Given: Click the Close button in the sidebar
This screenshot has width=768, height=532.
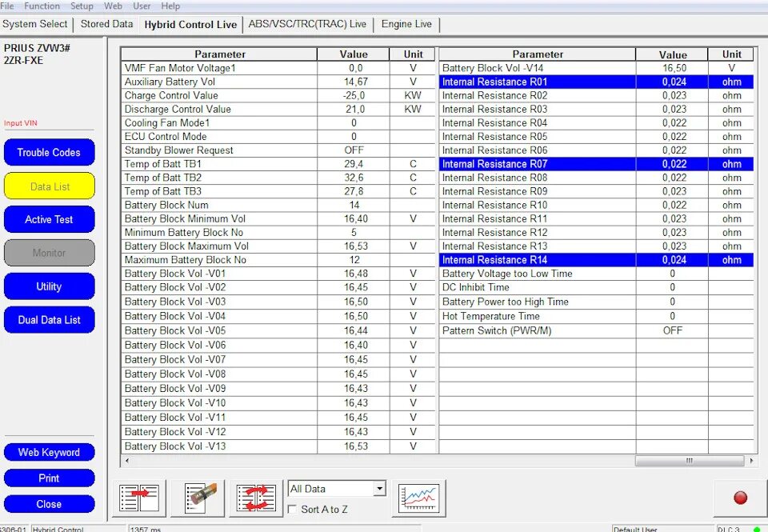Looking at the screenshot, I should (49, 504).
